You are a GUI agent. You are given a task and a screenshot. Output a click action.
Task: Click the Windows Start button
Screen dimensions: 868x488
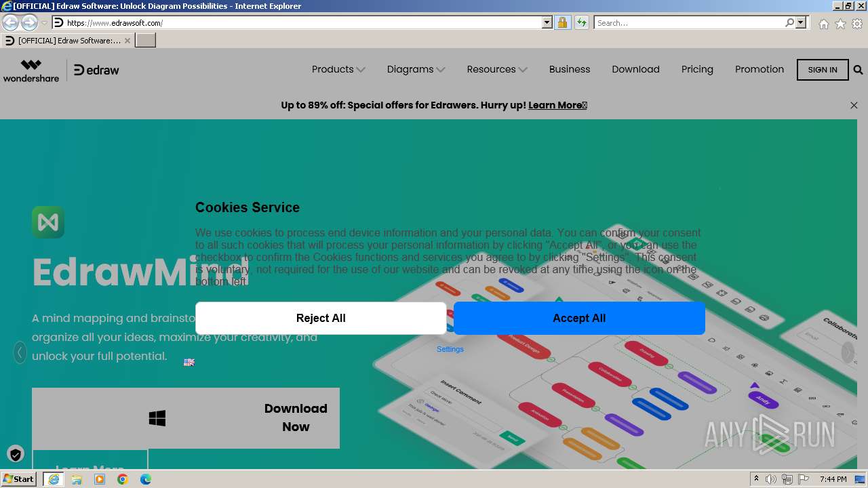[19, 479]
